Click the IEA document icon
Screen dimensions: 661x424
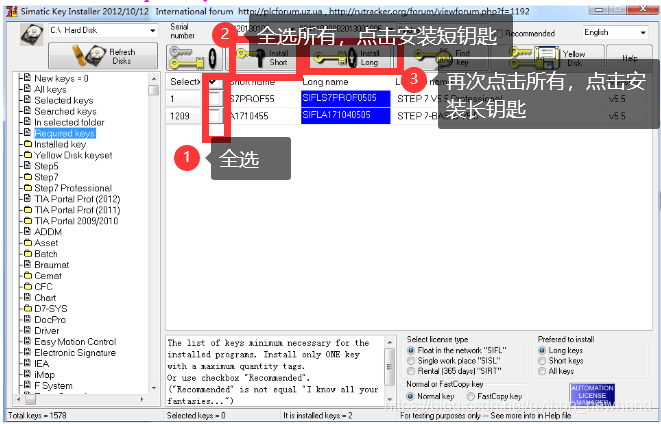pyautogui.click(x=27, y=362)
